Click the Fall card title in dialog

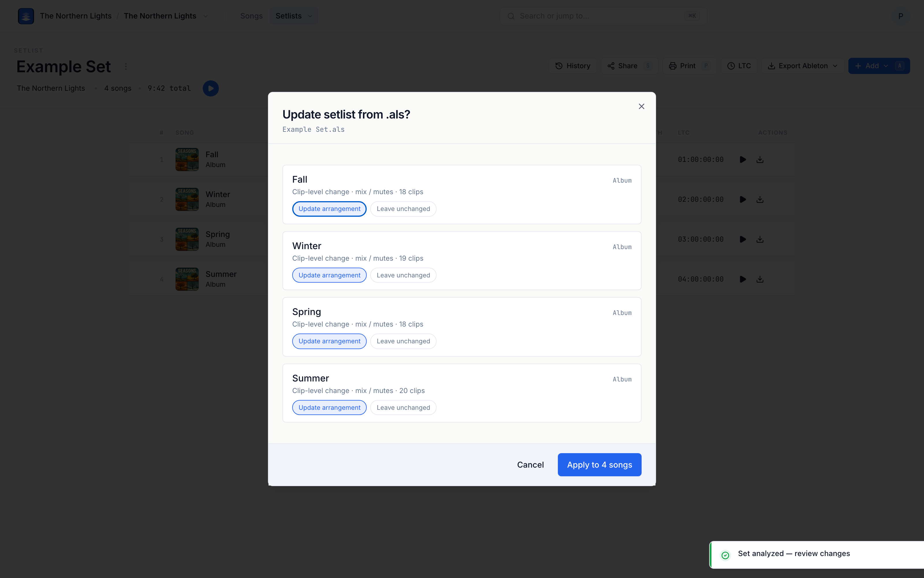[x=300, y=179]
